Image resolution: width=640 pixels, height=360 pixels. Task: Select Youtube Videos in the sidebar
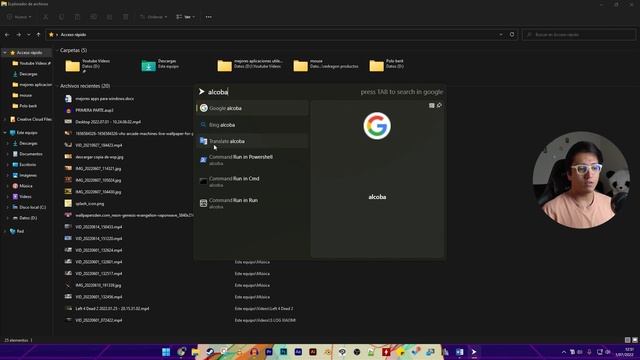(31, 63)
